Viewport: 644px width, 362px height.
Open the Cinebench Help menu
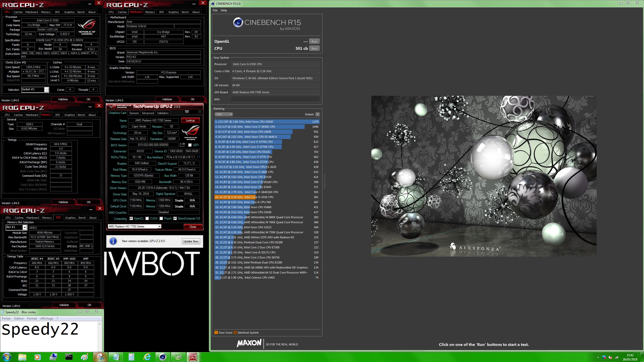(224, 10)
